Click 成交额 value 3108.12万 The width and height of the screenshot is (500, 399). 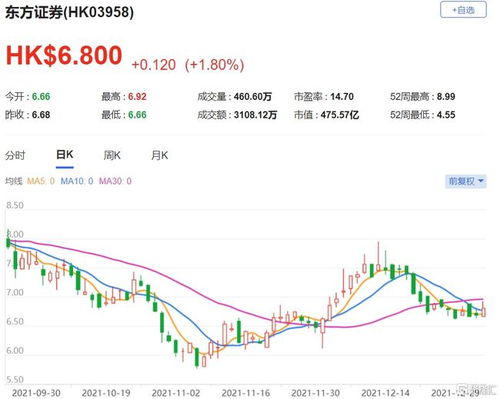point(255,115)
